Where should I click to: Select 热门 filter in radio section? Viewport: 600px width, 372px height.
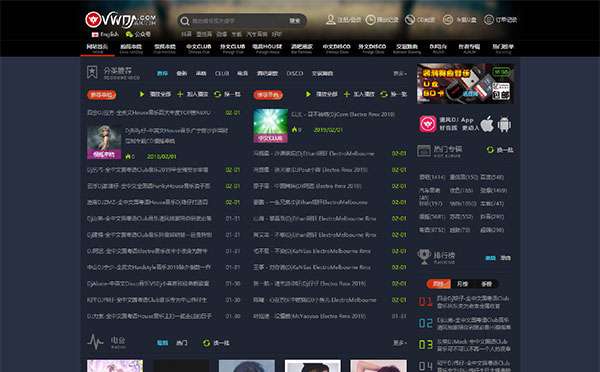[182, 343]
